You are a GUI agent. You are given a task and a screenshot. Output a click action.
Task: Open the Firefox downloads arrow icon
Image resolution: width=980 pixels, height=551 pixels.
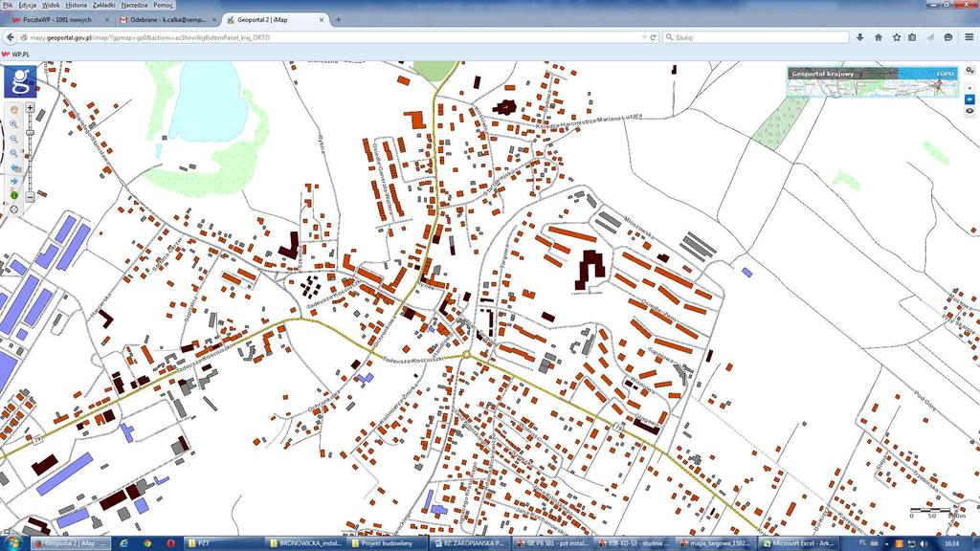click(860, 37)
